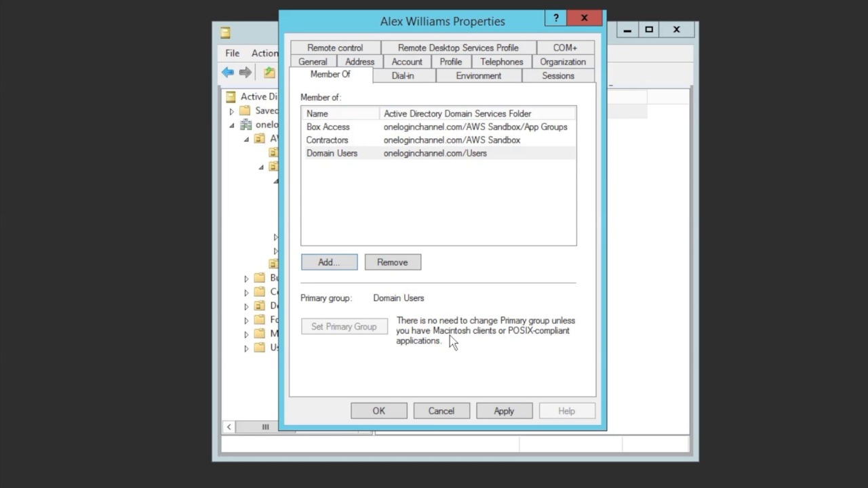Image resolution: width=868 pixels, height=488 pixels.
Task: Select the Contractors group row
Action: (439, 140)
